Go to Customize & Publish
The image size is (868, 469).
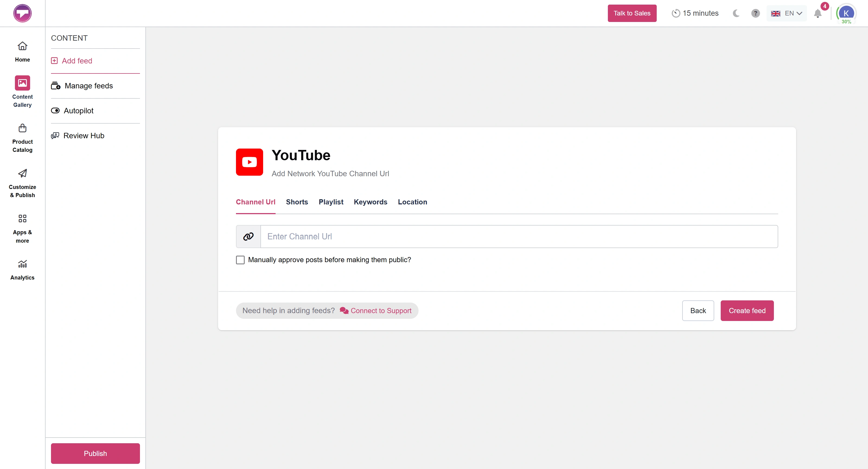pyautogui.click(x=22, y=184)
